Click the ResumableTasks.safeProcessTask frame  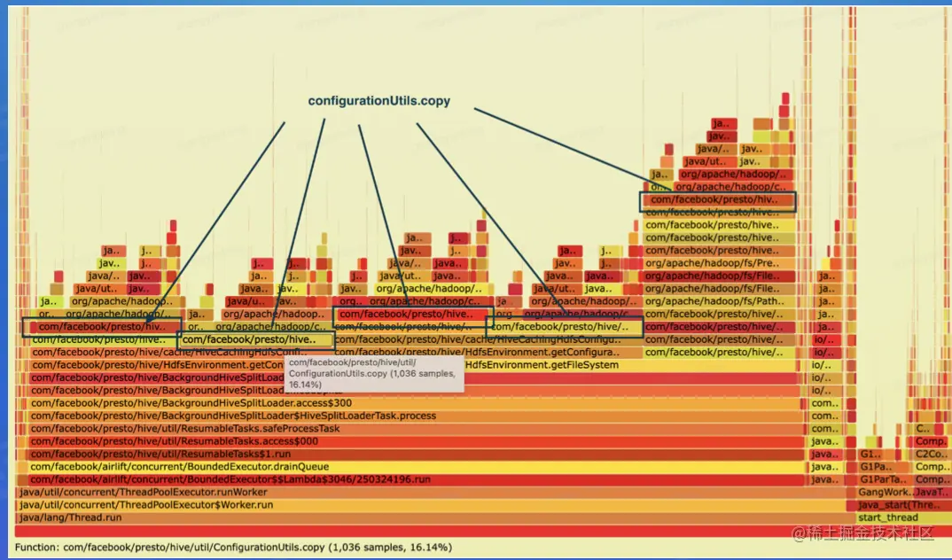coord(416,428)
